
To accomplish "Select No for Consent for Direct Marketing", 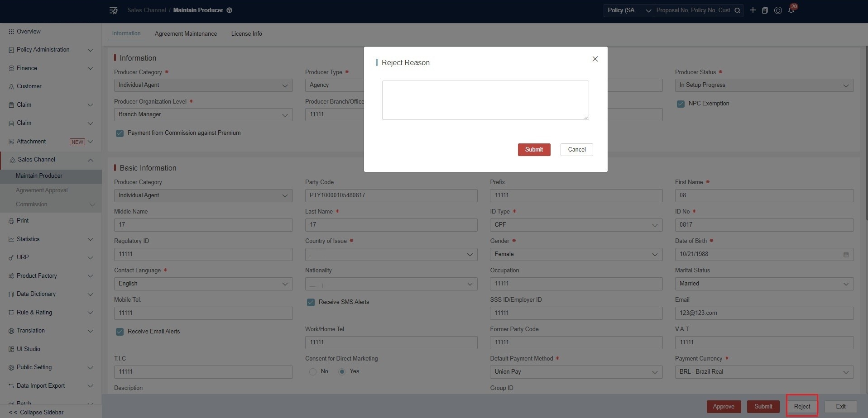I will (x=313, y=371).
